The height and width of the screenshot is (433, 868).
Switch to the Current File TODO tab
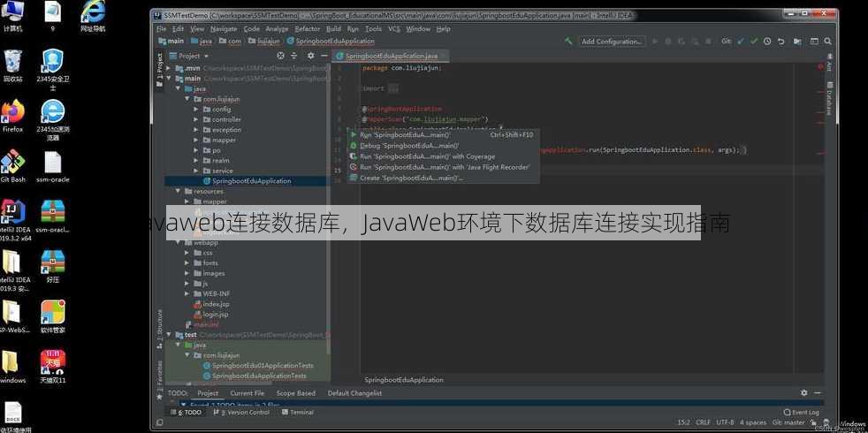point(247,393)
